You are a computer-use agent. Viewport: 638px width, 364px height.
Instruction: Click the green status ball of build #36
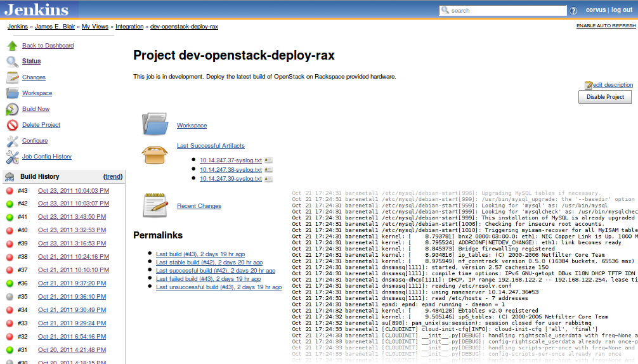tap(10, 283)
